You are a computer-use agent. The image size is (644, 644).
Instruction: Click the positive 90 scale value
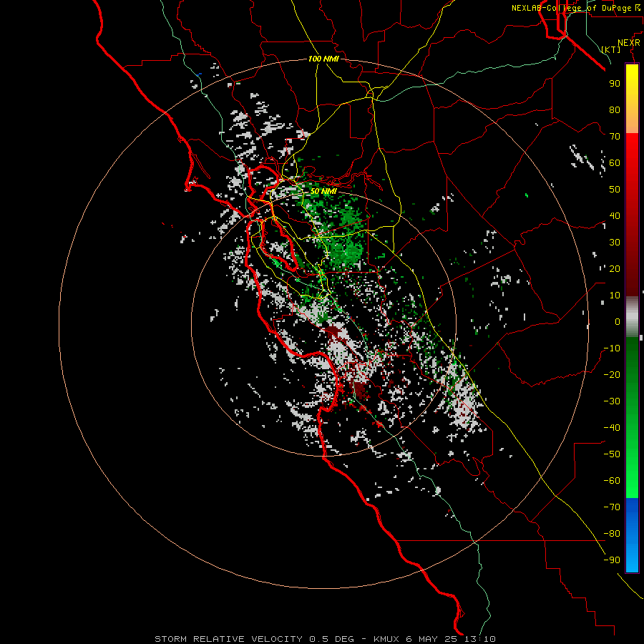pos(615,84)
